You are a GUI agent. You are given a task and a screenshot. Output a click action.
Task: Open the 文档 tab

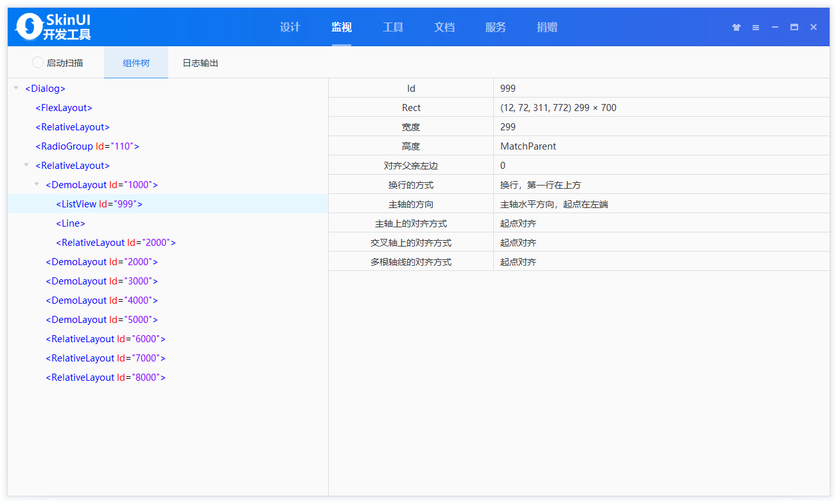pos(444,27)
